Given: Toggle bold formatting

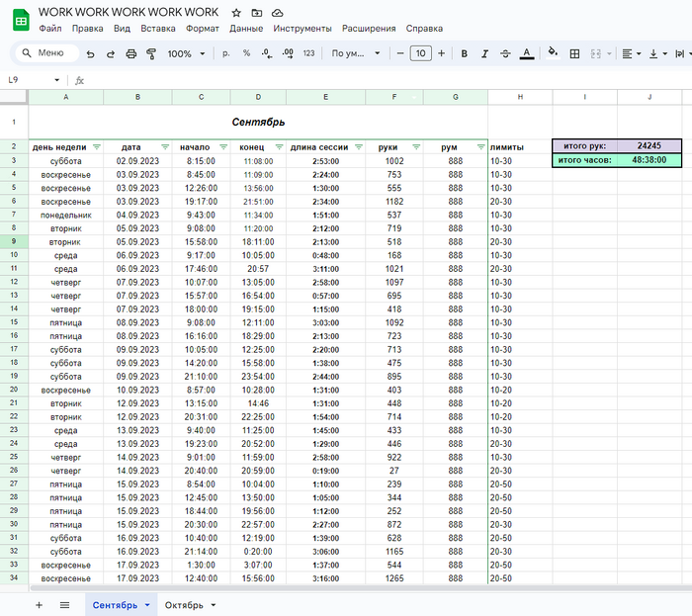Looking at the screenshot, I should 463,53.
